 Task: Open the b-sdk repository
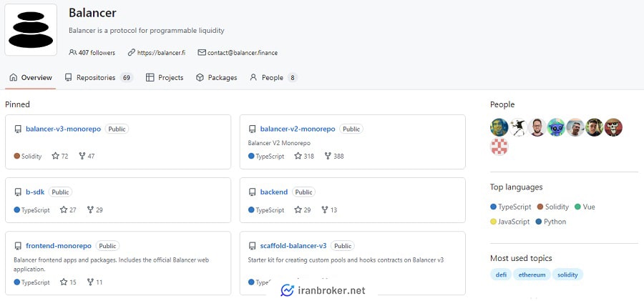35,192
